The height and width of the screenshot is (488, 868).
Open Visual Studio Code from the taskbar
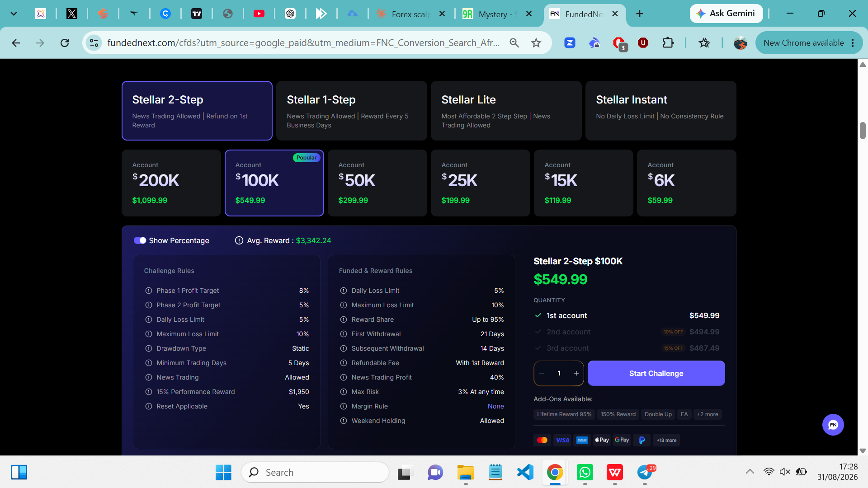point(525,473)
